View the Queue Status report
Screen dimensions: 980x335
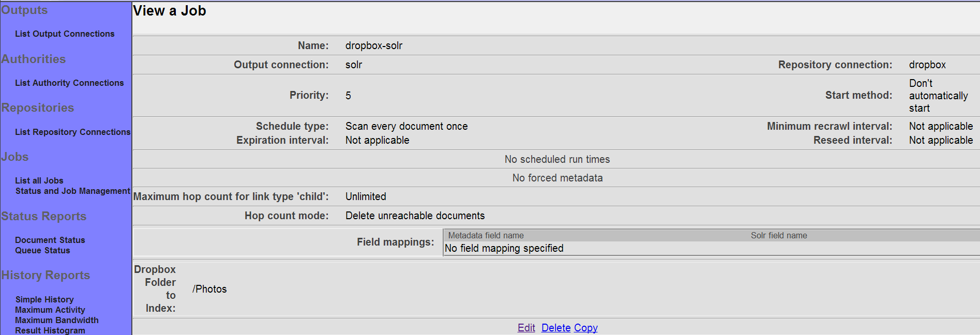(x=42, y=250)
